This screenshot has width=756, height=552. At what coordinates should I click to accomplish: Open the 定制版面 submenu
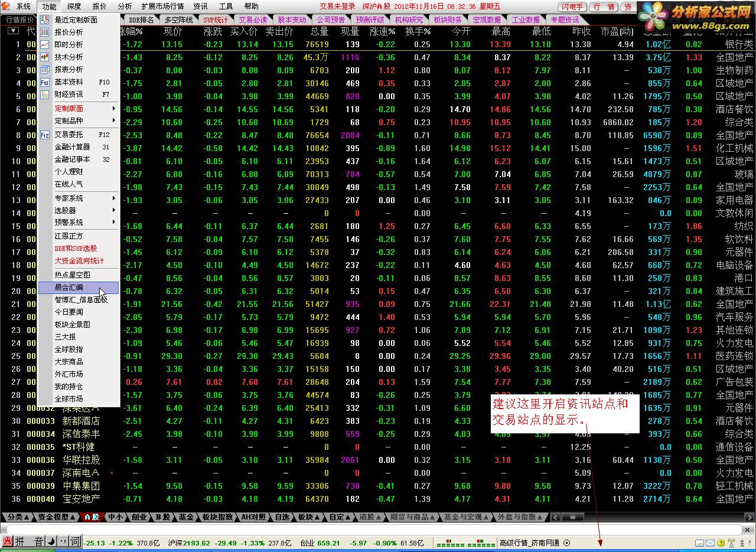79,109
